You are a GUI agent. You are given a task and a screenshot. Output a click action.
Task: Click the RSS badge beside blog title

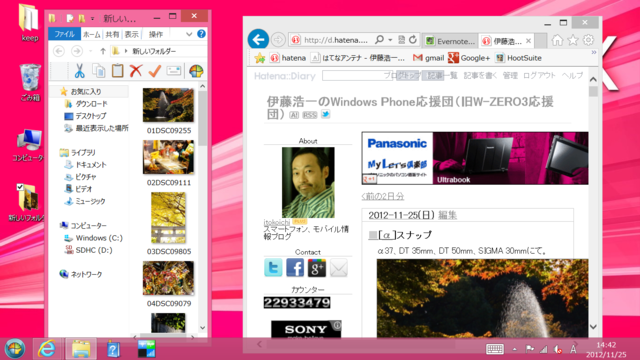tap(310, 115)
